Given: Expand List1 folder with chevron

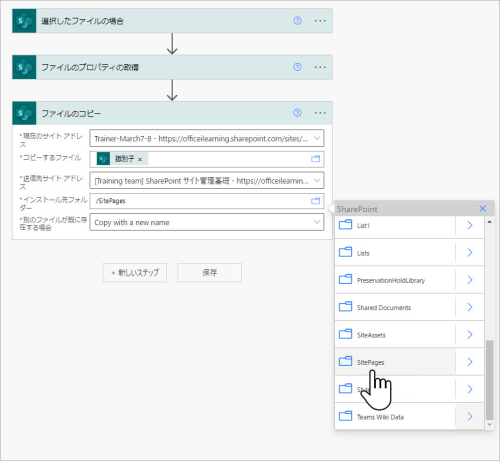Looking at the screenshot, I should tap(470, 226).
